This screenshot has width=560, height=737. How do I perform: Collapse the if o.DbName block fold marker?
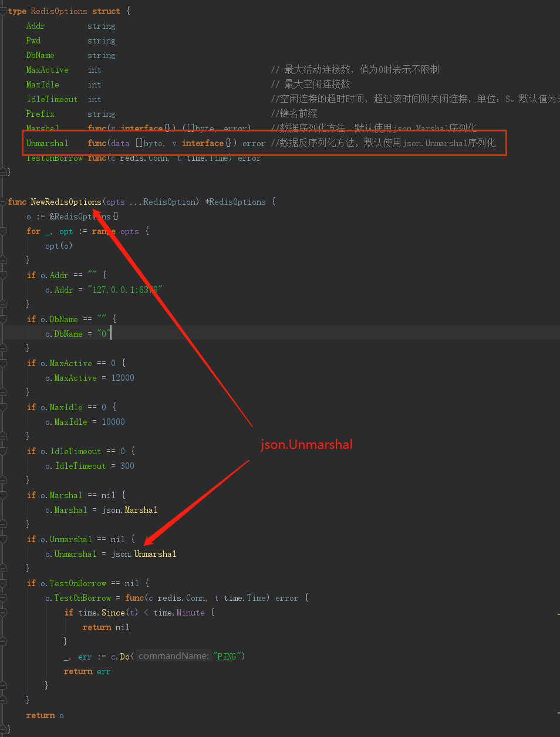pyautogui.click(x=4, y=319)
